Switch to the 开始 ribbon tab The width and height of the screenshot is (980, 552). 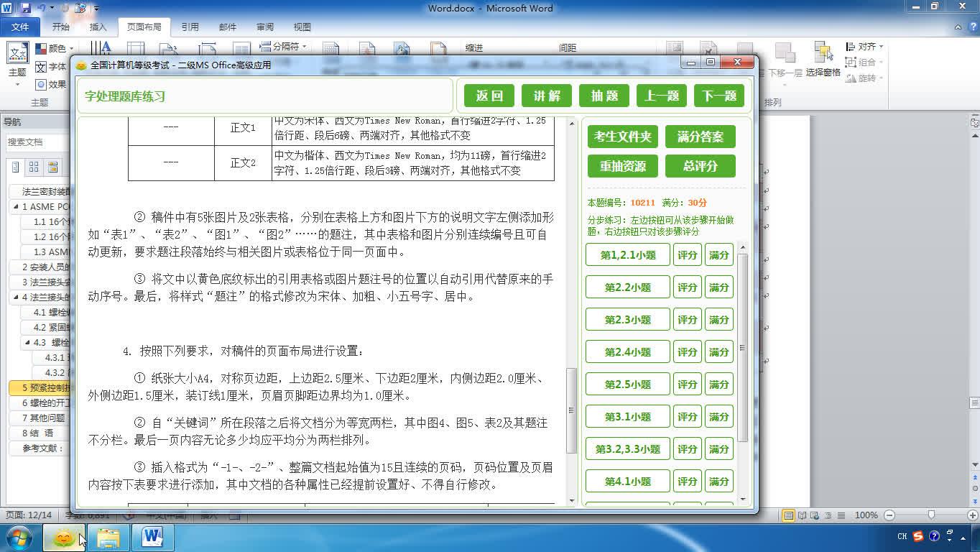click(x=60, y=27)
